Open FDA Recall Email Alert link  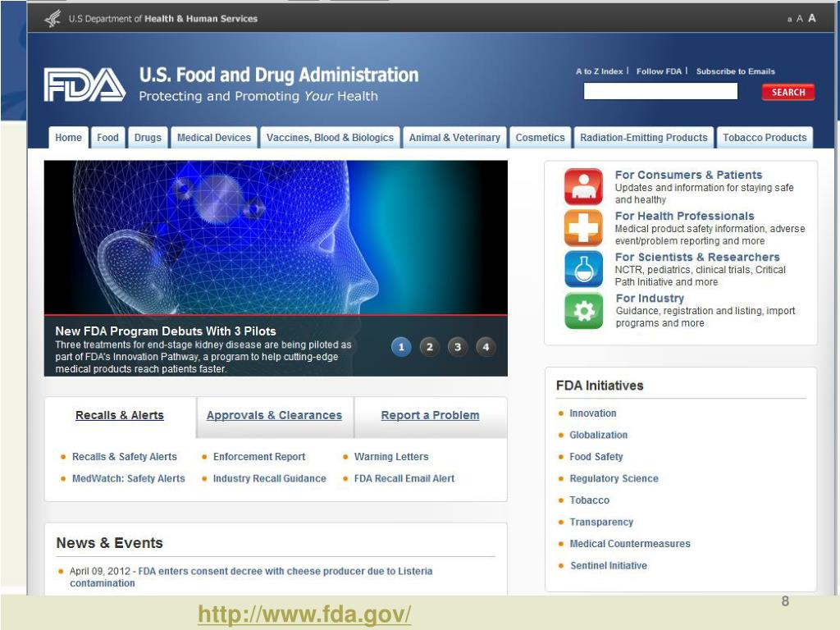[x=404, y=478]
